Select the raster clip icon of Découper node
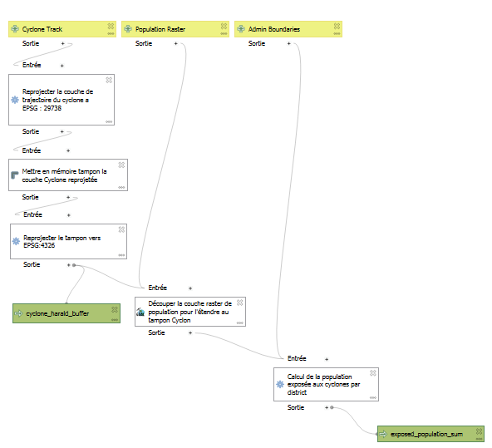492x448 pixels. tap(140, 312)
